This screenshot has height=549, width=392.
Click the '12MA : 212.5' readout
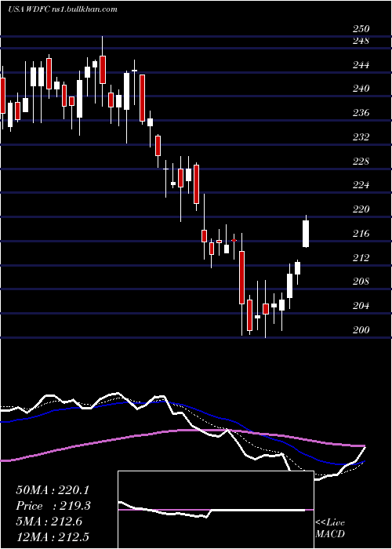(x=54, y=536)
